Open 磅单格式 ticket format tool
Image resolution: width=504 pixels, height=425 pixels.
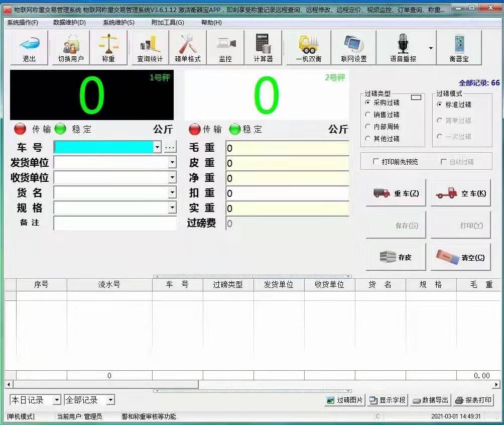[x=188, y=48]
